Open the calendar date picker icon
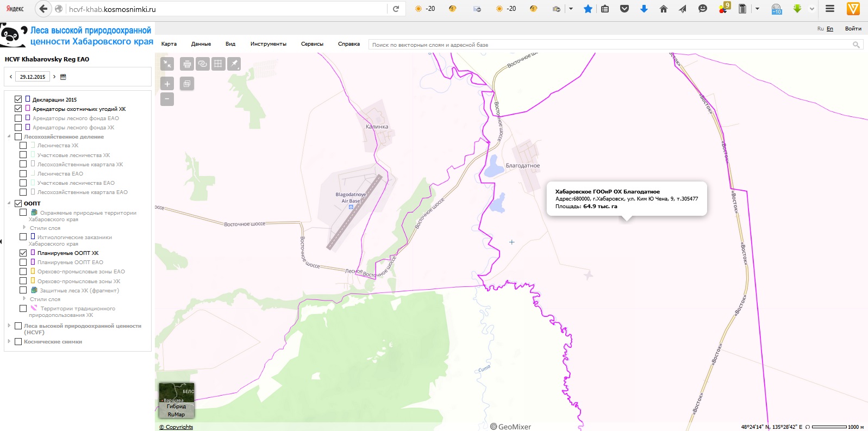This screenshot has width=868, height=431. click(63, 77)
